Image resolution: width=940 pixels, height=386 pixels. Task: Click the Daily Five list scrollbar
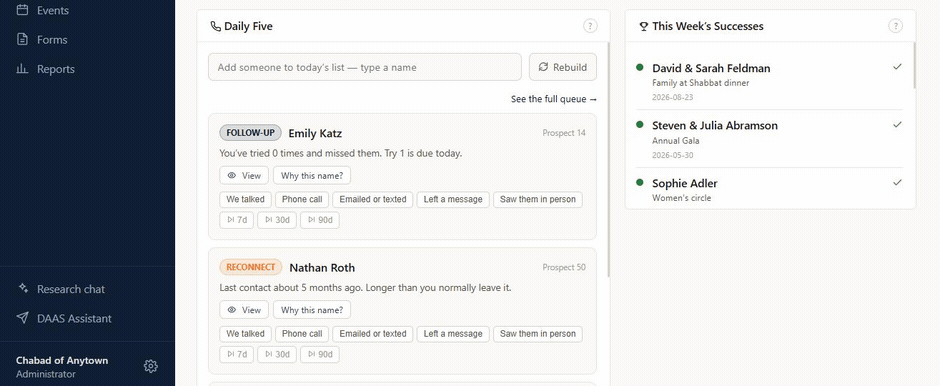pyautogui.click(x=608, y=159)
